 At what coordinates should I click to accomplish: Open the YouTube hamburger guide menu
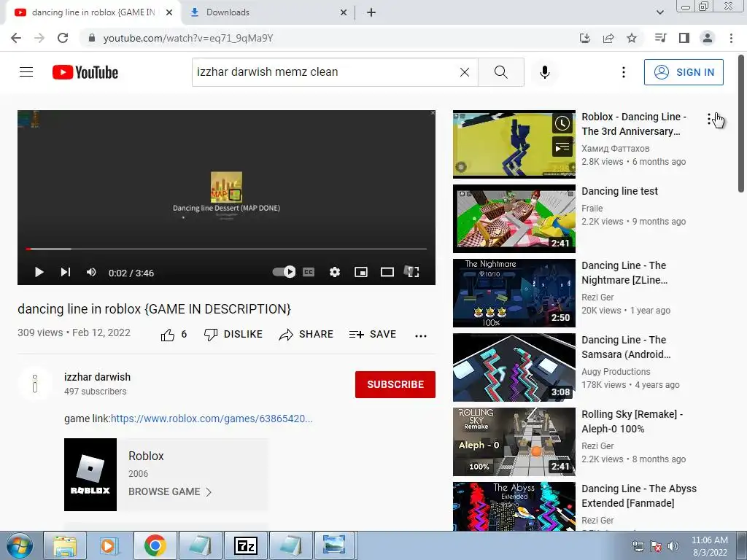pos(26,72)
